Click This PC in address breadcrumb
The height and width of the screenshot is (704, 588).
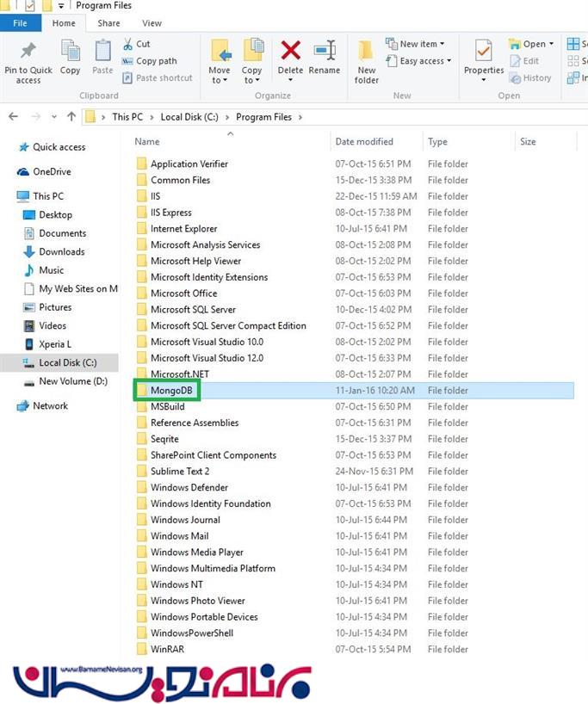click(127, 117)
